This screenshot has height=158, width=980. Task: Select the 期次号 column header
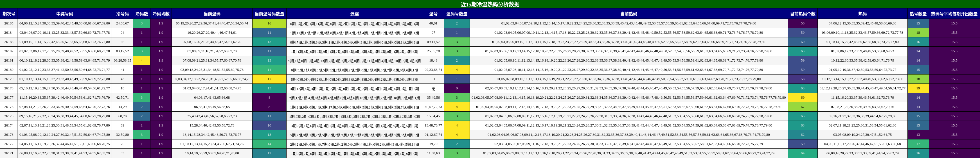coord(9,14)
